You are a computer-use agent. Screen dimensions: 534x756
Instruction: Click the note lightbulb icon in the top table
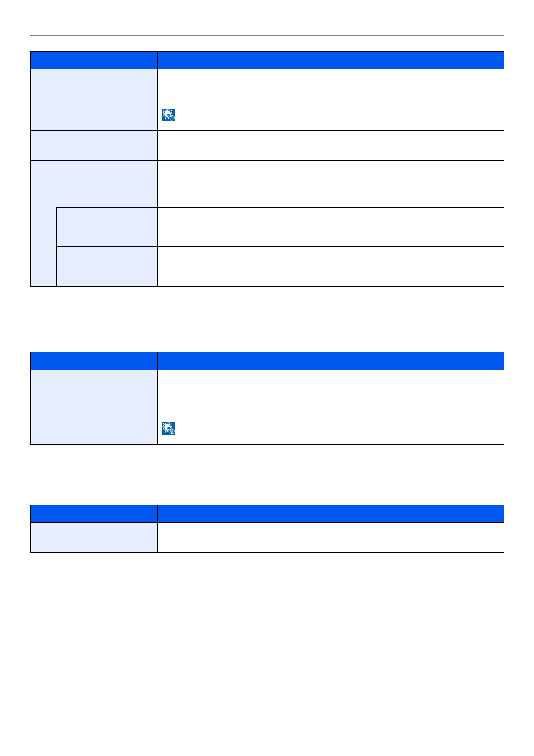pos(168,115)
